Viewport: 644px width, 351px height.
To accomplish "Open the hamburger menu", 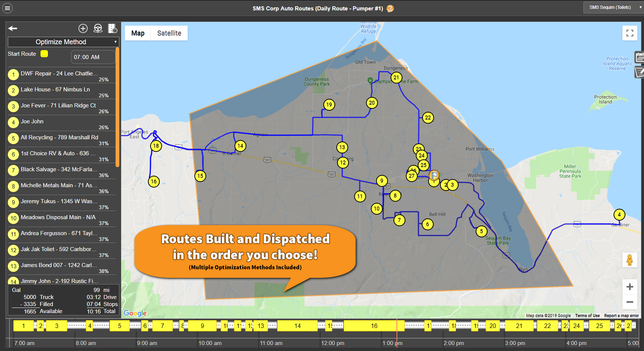I will pyautogui.click(x=7, y=8).
